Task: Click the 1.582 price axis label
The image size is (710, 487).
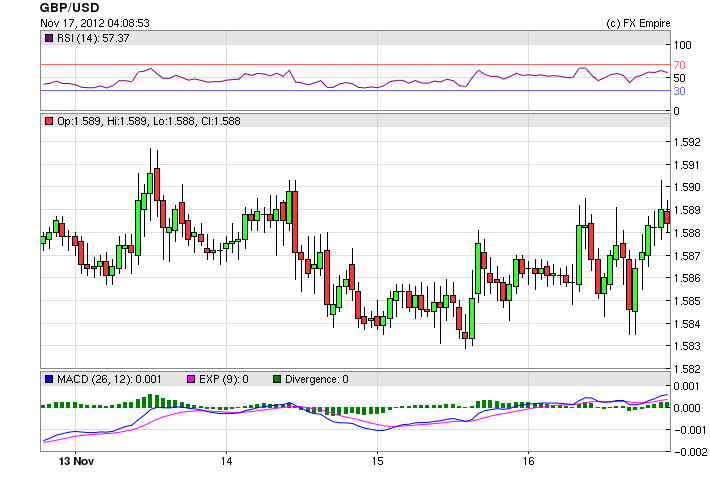Action: pyautogui.click(x=687, y=369)
